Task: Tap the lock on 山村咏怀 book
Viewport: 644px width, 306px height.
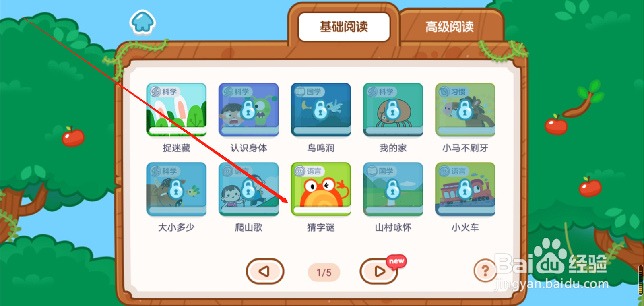Action: 393,189
